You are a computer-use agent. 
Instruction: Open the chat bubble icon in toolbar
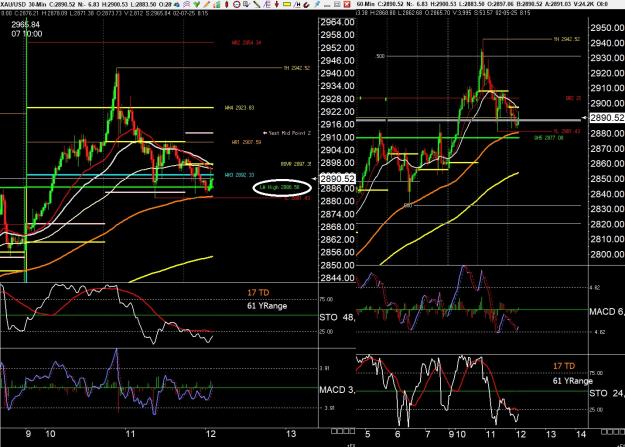(x=187, y=4)
